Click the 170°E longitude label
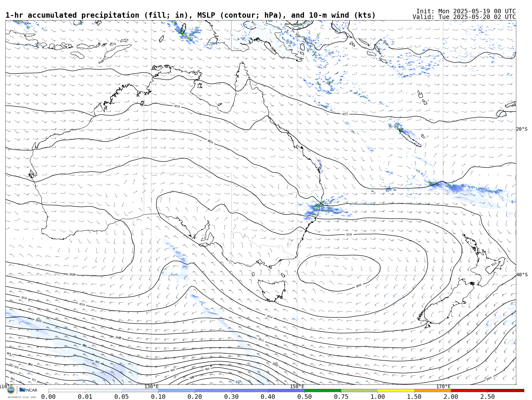The image size is (532, 400). pos(443,387)
